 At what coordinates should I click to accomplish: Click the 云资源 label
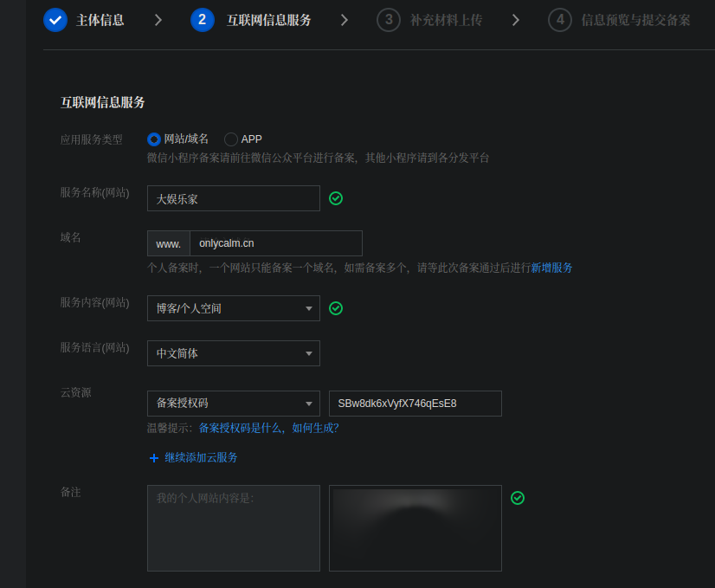point(75,392)
